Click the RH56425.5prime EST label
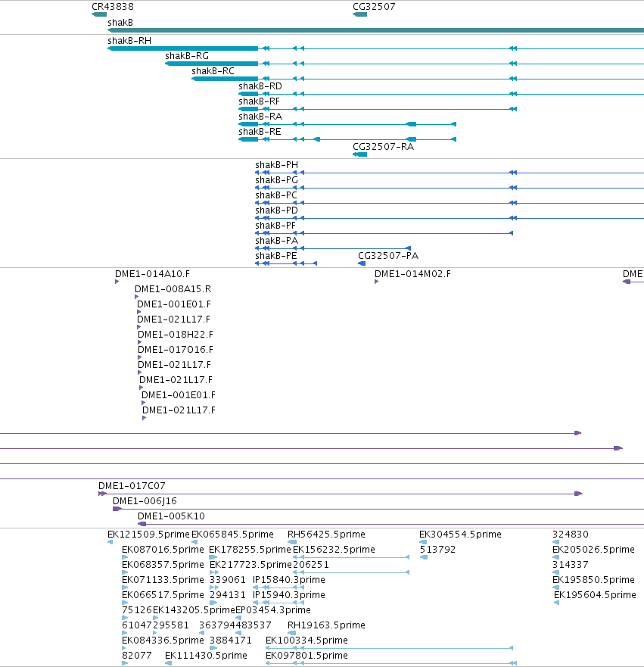The image size is (644, 667). coord(326,535)
